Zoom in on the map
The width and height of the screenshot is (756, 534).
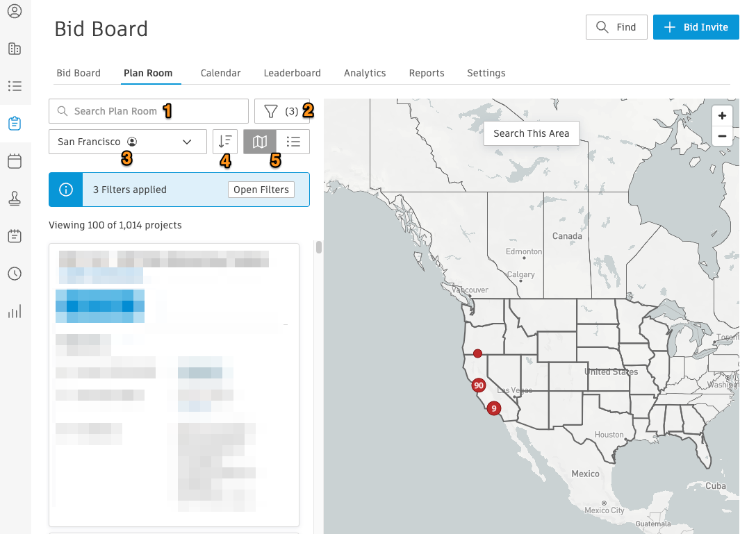(722, 116)
